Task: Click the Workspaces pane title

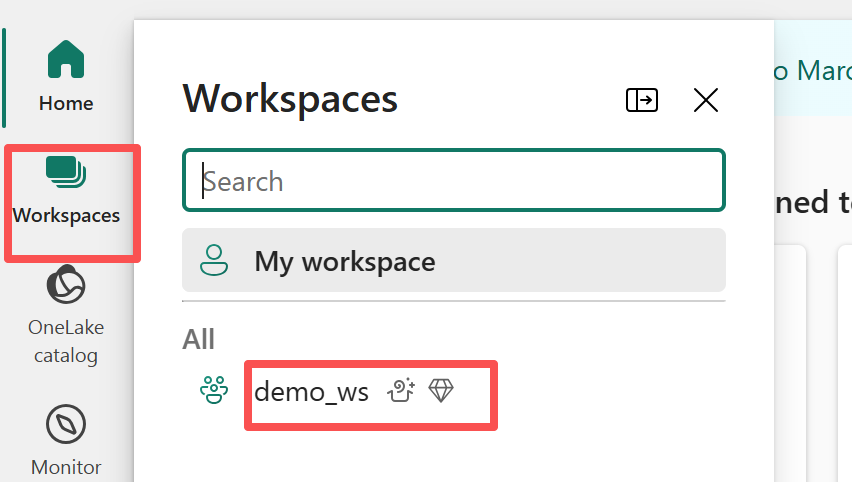Action: (x=290, y=99)
